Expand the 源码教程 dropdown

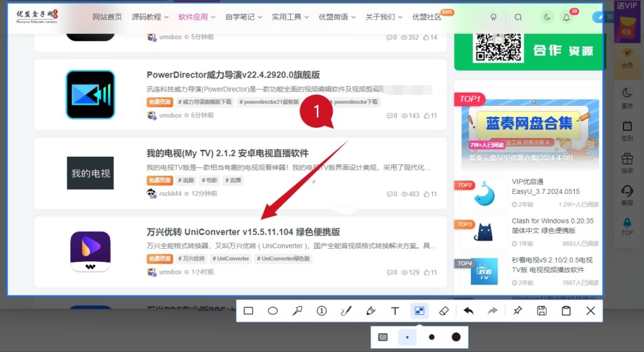tap(150, 17)
